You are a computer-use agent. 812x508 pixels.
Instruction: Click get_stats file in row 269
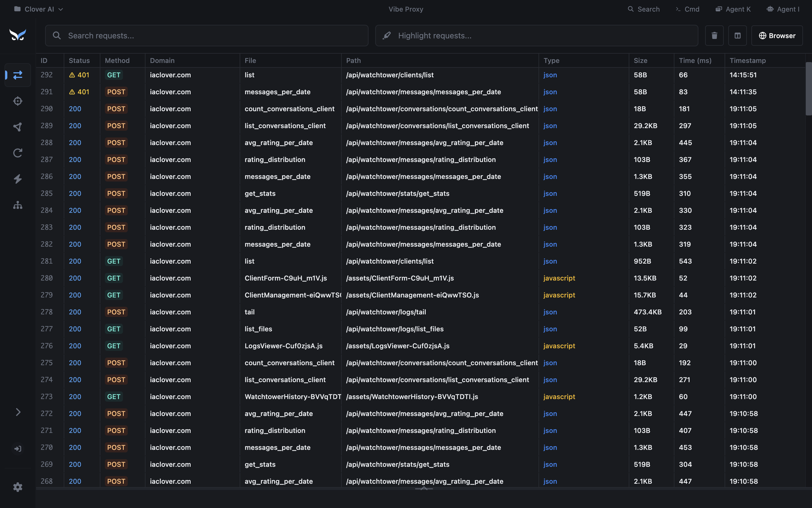[x=260, y=464]
